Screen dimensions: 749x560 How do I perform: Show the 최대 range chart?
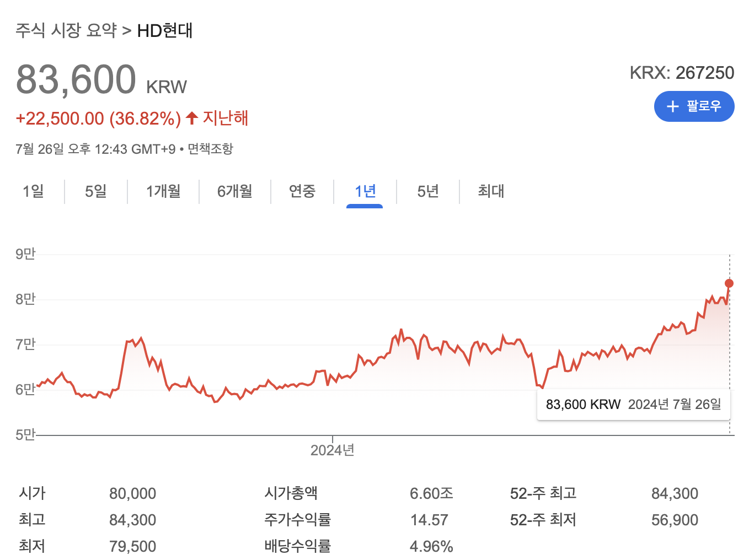click(x=491, y=191)
